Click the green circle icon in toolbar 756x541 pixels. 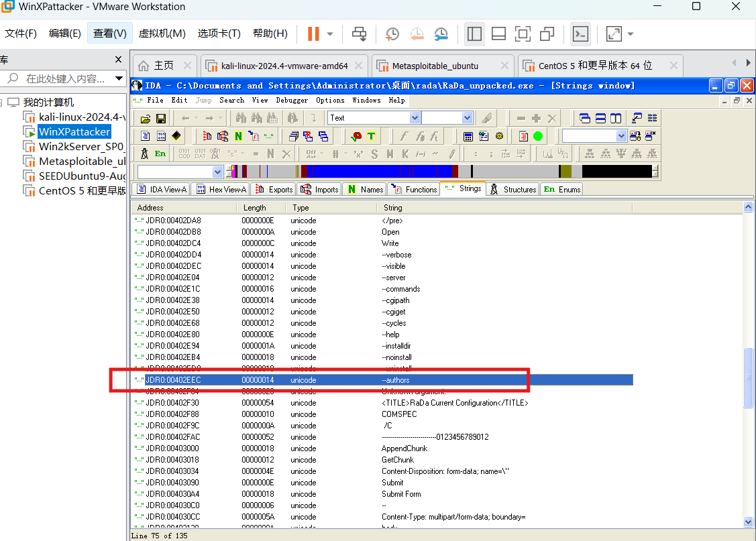(538, 136)
